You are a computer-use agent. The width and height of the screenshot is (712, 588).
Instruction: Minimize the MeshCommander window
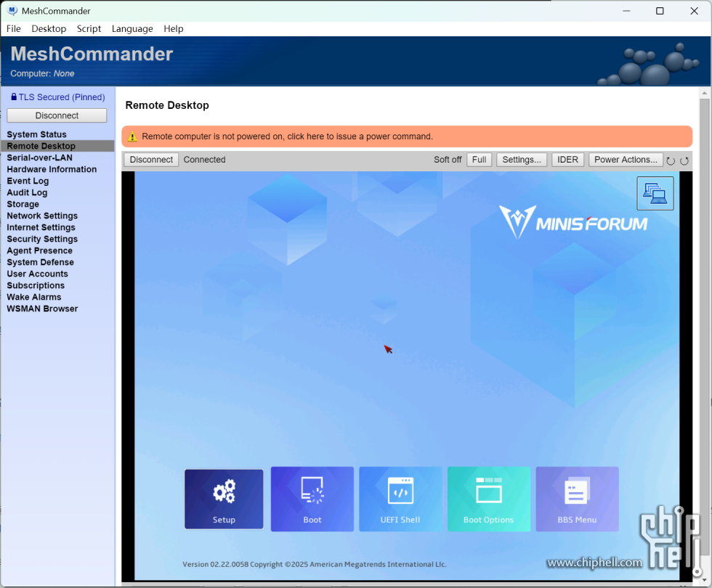tap(626, 11)
